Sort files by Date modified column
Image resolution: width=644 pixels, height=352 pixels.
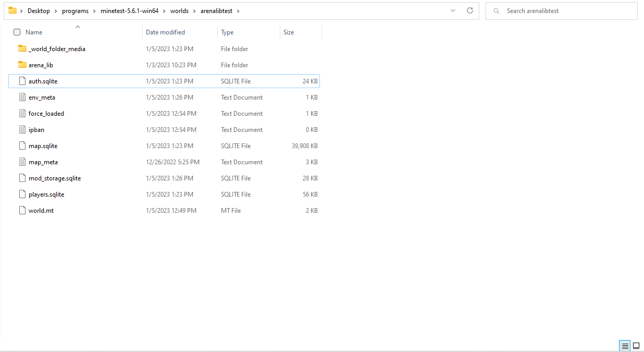coord(165,32)
